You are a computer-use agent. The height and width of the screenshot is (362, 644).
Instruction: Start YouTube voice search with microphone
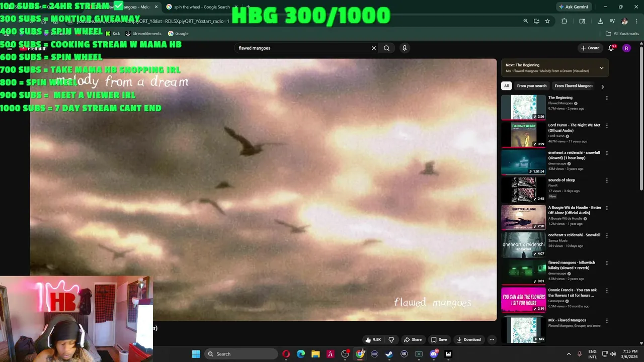coord(405,48)
